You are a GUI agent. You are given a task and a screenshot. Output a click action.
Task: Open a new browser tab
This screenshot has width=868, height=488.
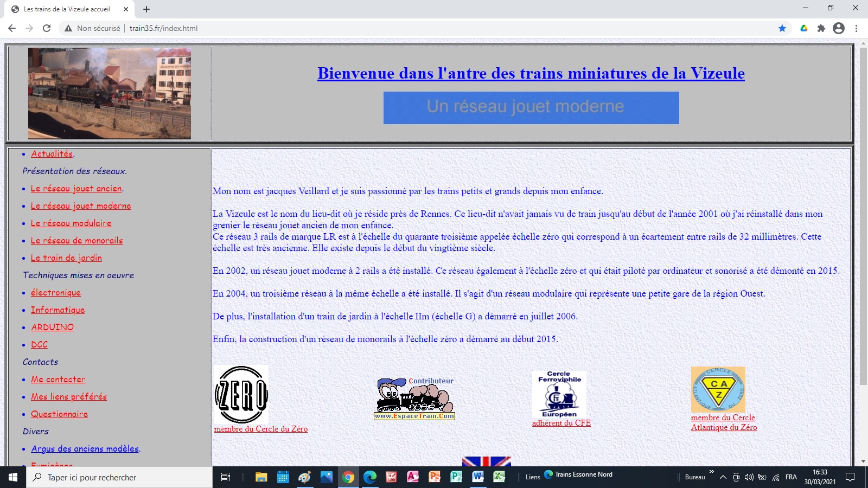click(146, 9)
